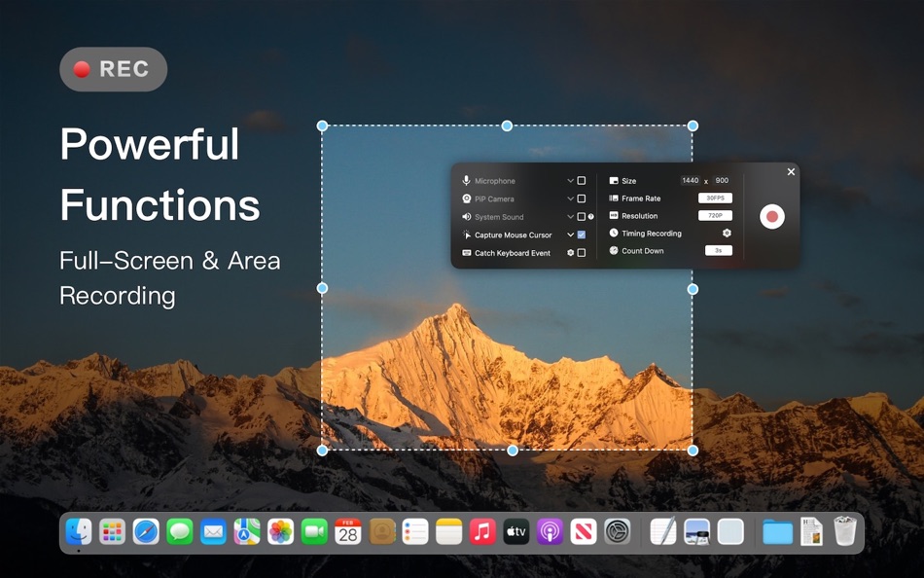Screen dimensions: 924x578
Task: Click the "System Sound" label
Action: [x=499, y=217]
